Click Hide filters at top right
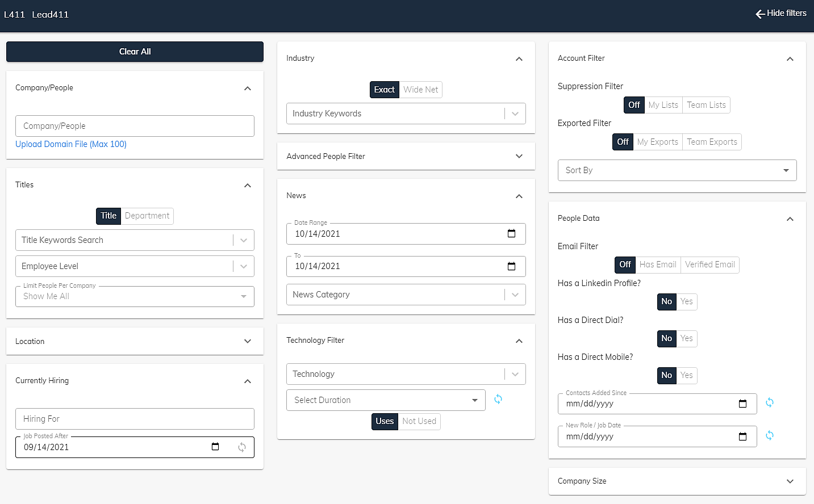The height and width of the screenshot is (504, 814). coord(781,13)
